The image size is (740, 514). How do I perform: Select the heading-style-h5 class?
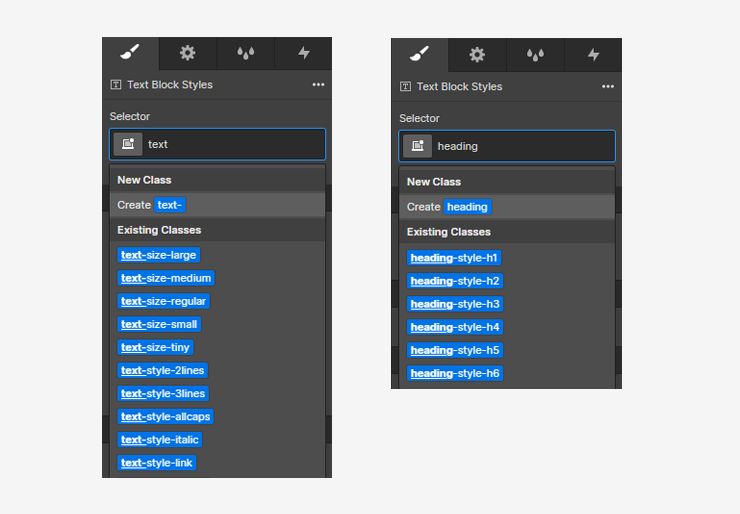(455, 350)
